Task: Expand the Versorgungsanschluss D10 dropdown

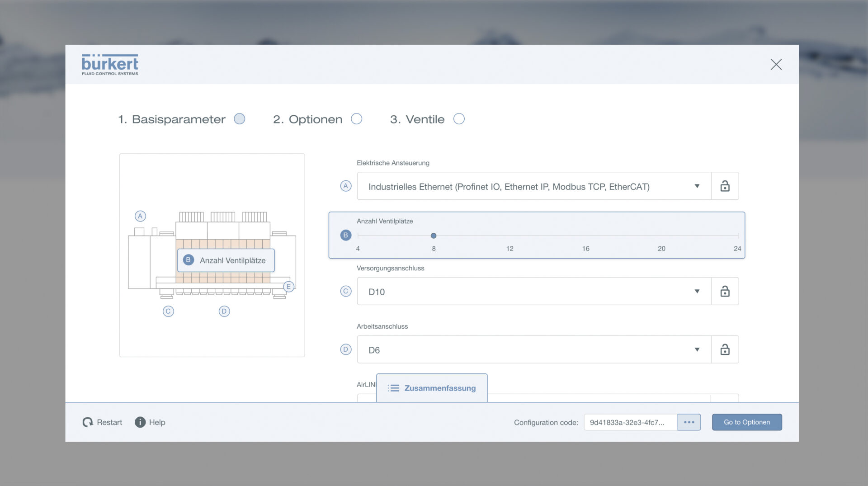Action: (533, 292)
